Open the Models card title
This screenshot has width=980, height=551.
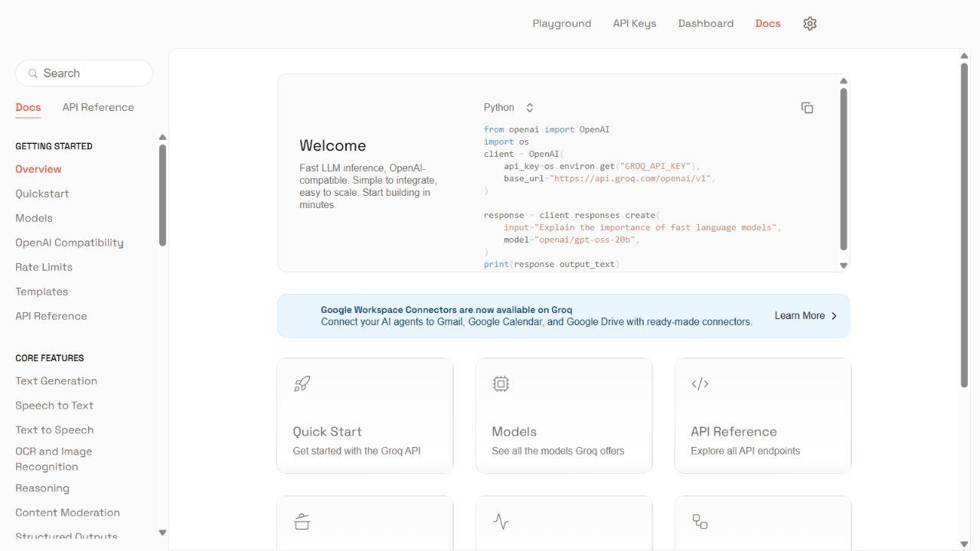pyautogui.click(x=514, y=432)
